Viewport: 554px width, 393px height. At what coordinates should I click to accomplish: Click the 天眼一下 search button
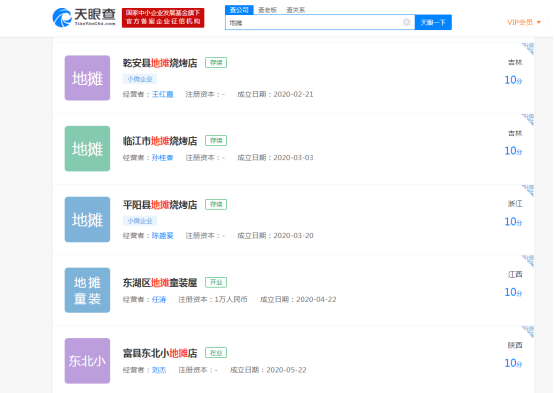click(x=433, y=22)
